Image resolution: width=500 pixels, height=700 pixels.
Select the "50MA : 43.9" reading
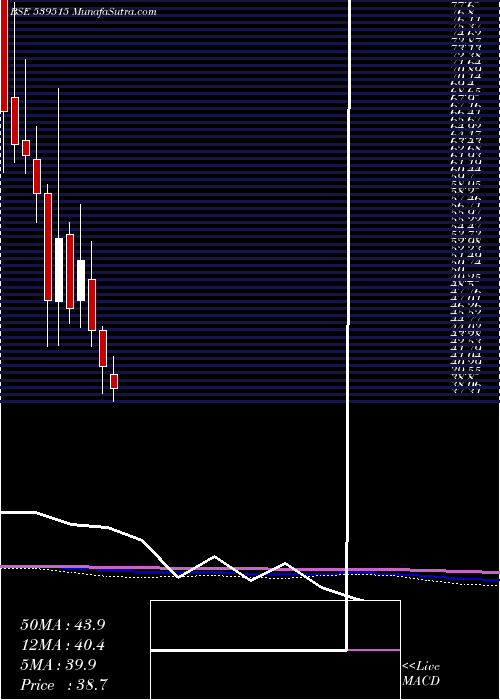click(x=63, y=625)
